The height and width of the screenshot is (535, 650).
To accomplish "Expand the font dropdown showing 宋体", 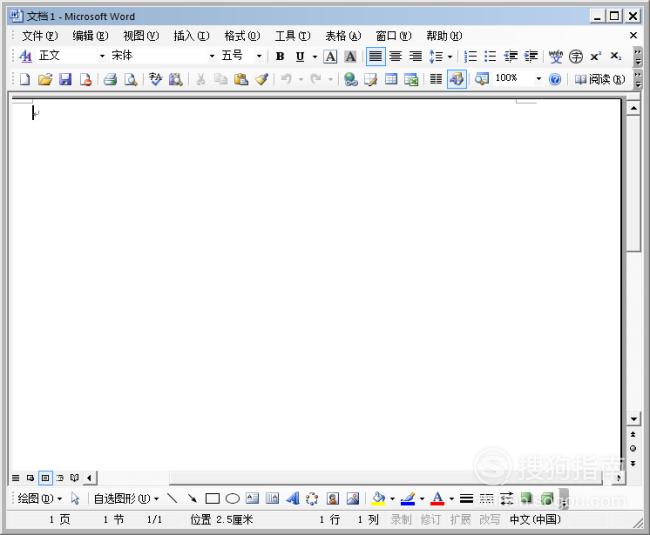I will [x=212, y=56].
